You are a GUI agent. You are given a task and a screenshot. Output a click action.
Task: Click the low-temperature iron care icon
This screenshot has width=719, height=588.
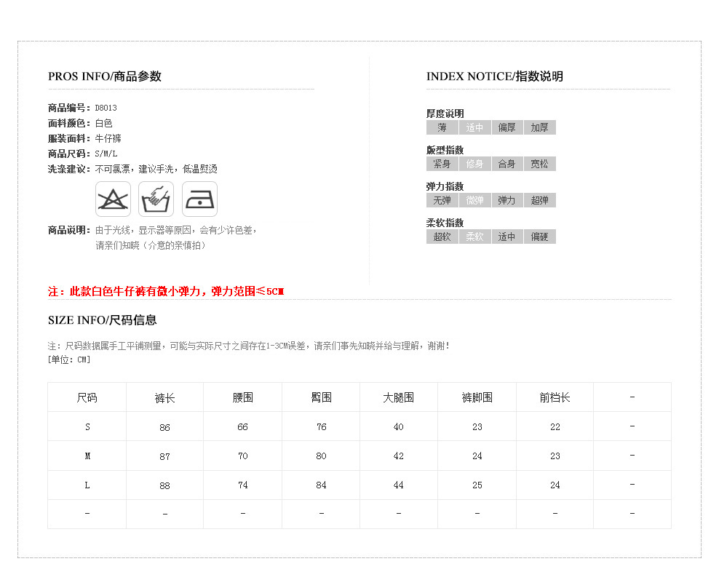tap(199, 199)
